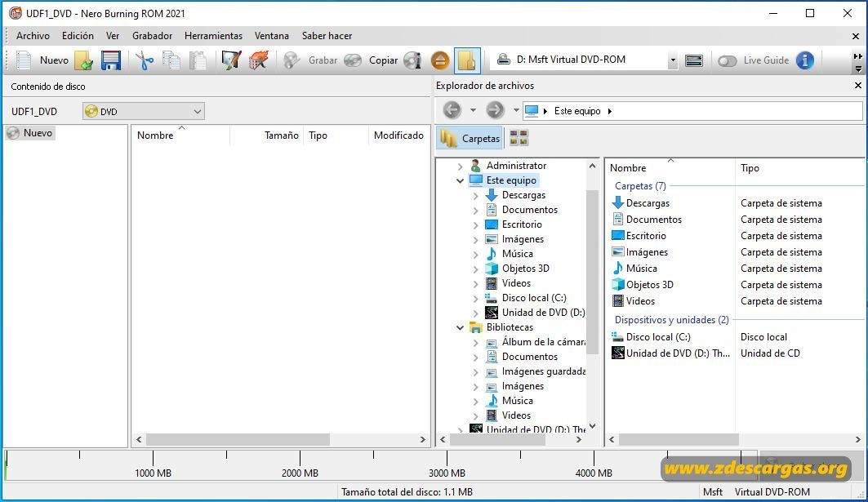
Task: Open the DVD disc type dropdown
Action: pyautogui.click(x=144, y=111)
